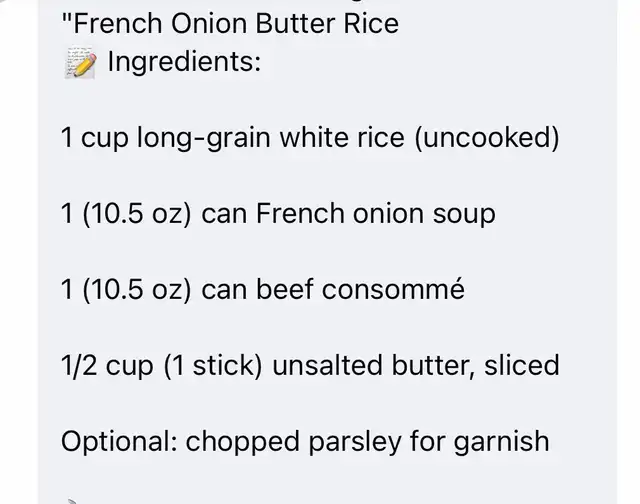Screen dimensions: 640x504
Task: Tap "chopped parsley for garnish" text
Action: click(367, 441)
